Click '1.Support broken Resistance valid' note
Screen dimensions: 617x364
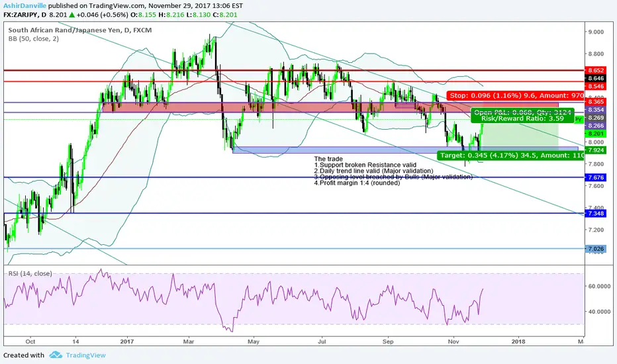(x=365, y=165)
